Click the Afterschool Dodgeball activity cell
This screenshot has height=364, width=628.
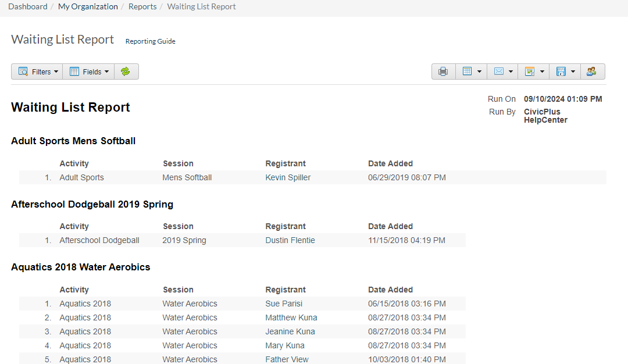pyautogui.click(x=99, y=240)
